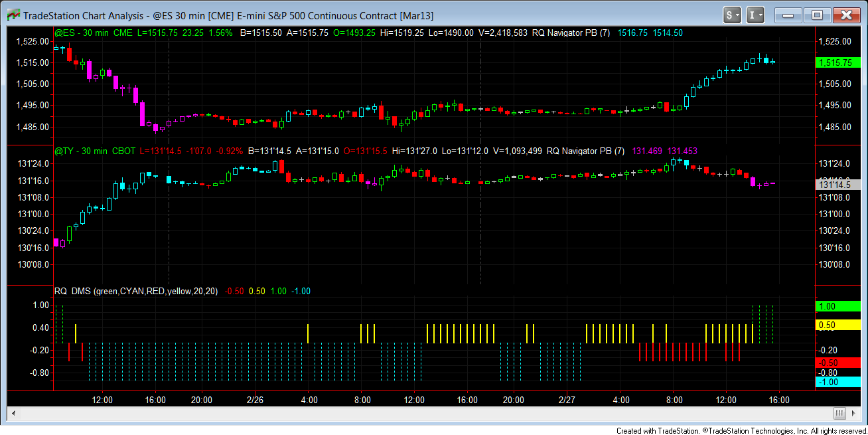Maximize the Chart Analysis window
Screen dimensions: 868x435
click(817, 15)
